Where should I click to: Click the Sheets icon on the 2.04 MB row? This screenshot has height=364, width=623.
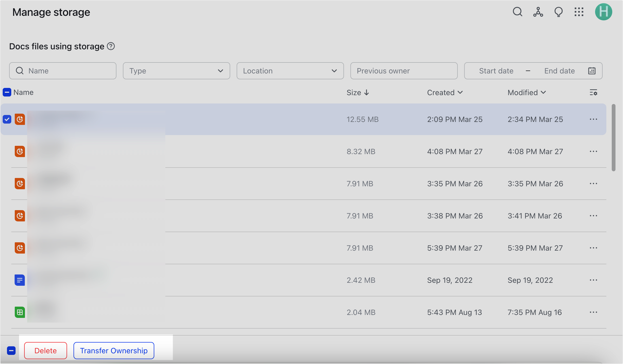coord(19,312)
